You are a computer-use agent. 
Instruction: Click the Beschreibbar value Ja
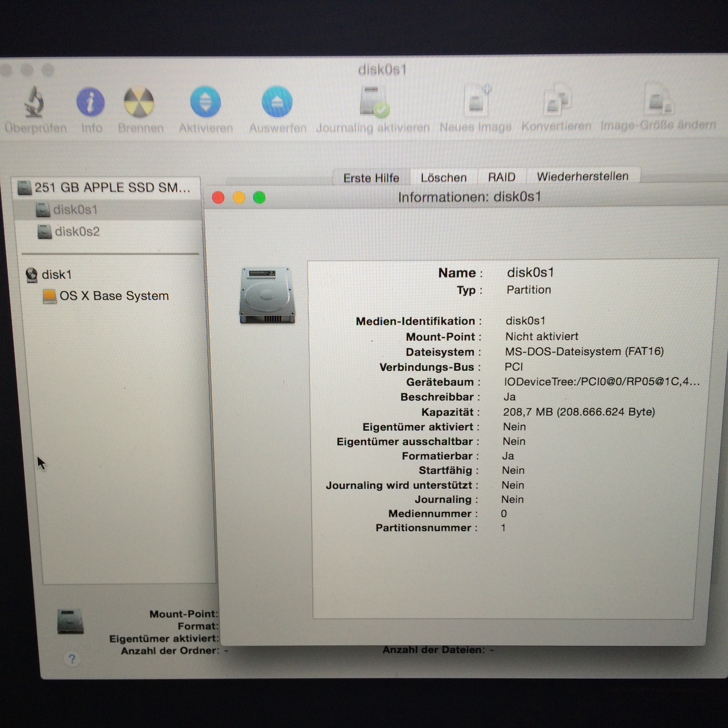tap(509, 397)
